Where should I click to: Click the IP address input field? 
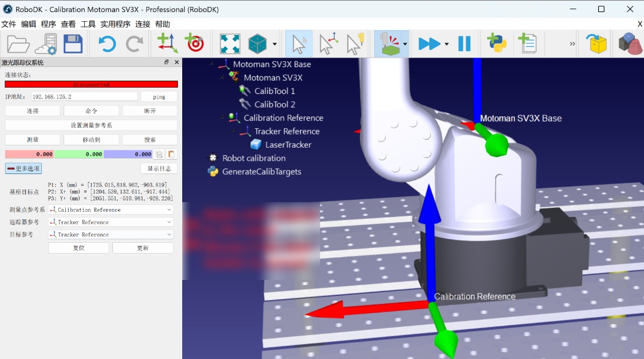(x=86, y=96)
